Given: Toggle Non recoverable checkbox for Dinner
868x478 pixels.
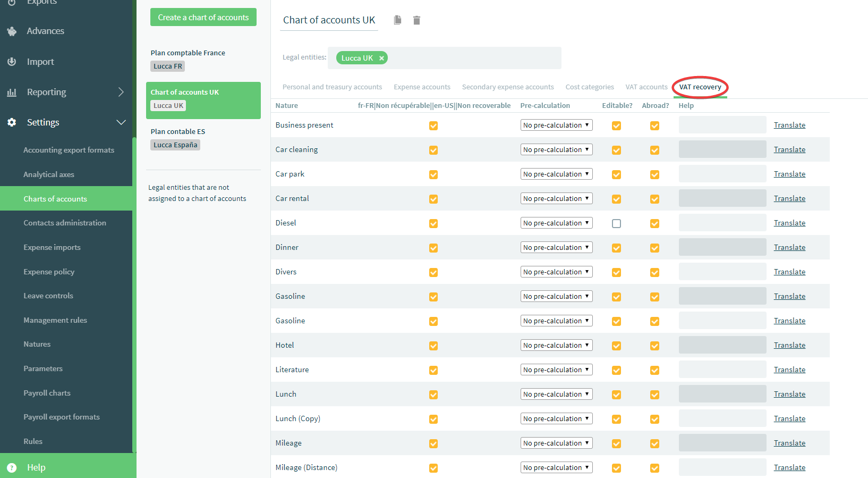Looking at the screenshot, I should click(x=433, y=248).
